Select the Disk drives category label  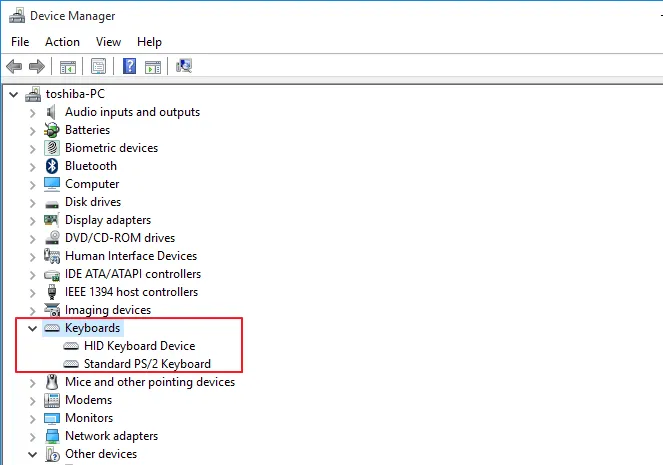tap(92, 202)
